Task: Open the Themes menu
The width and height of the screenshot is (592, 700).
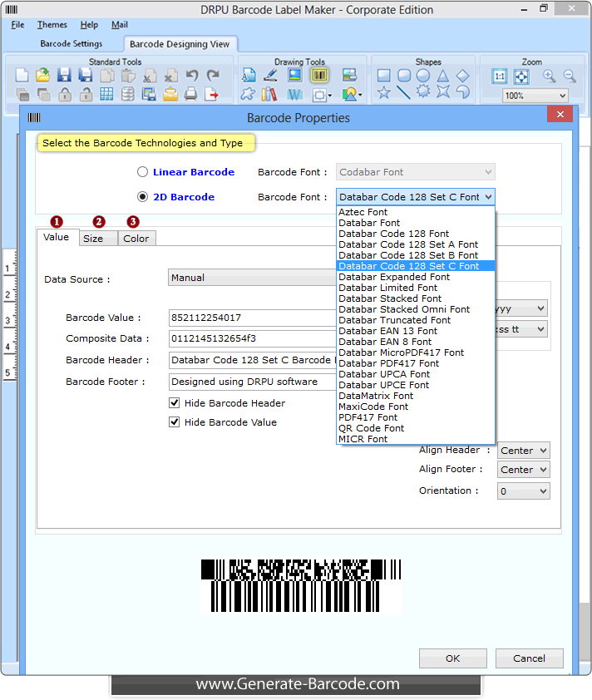Action: (52, 25)
